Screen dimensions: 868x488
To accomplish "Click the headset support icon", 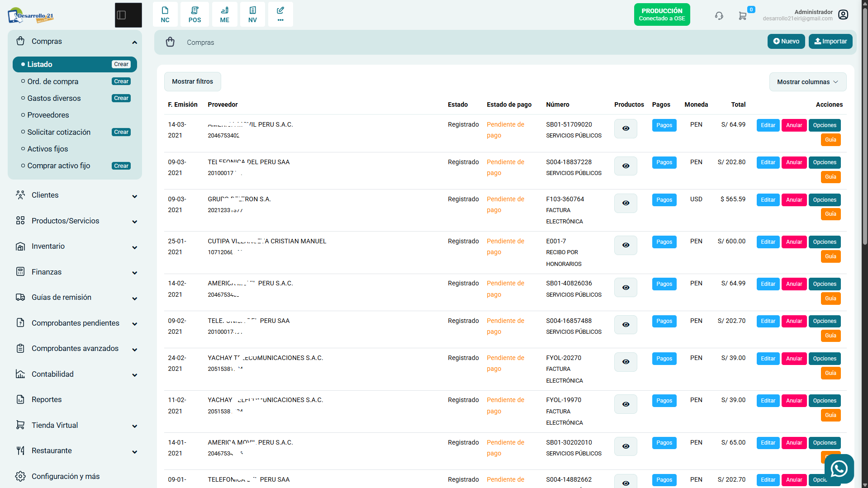I will (719, 16).
